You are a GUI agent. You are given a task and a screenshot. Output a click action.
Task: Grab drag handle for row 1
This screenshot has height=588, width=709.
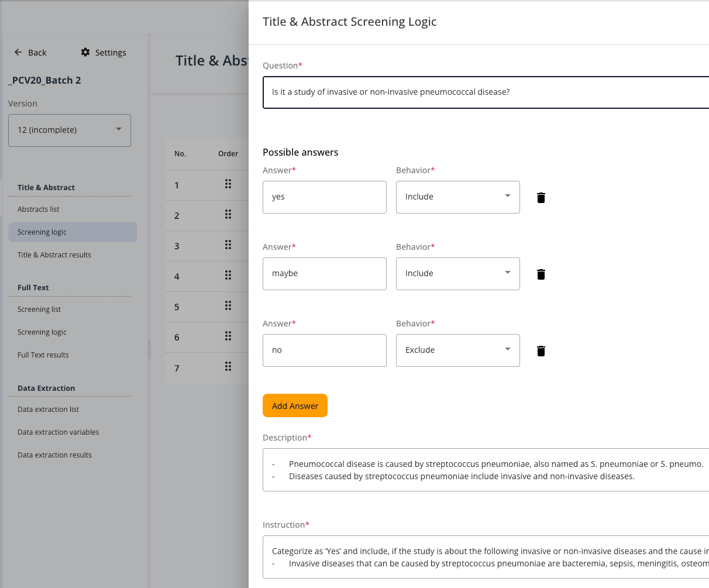pyautogui.click(x=228, y=184)
